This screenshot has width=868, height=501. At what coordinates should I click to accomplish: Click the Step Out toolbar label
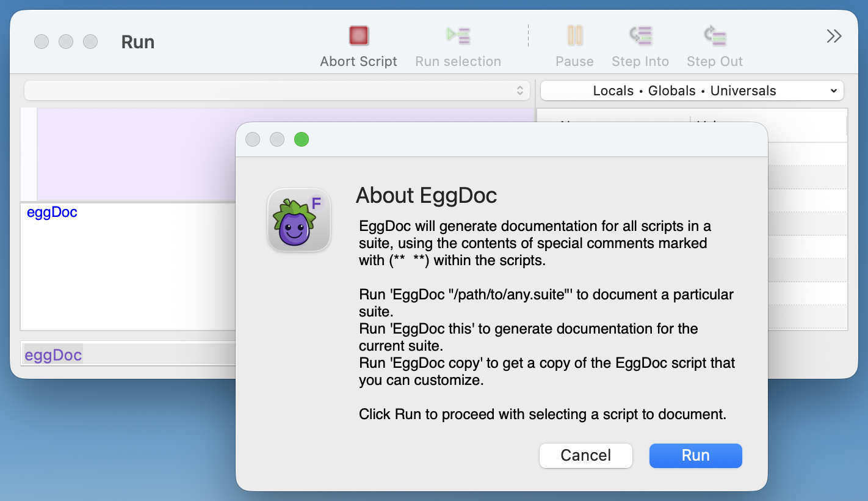pyautogui.click(x=714, y=61)
